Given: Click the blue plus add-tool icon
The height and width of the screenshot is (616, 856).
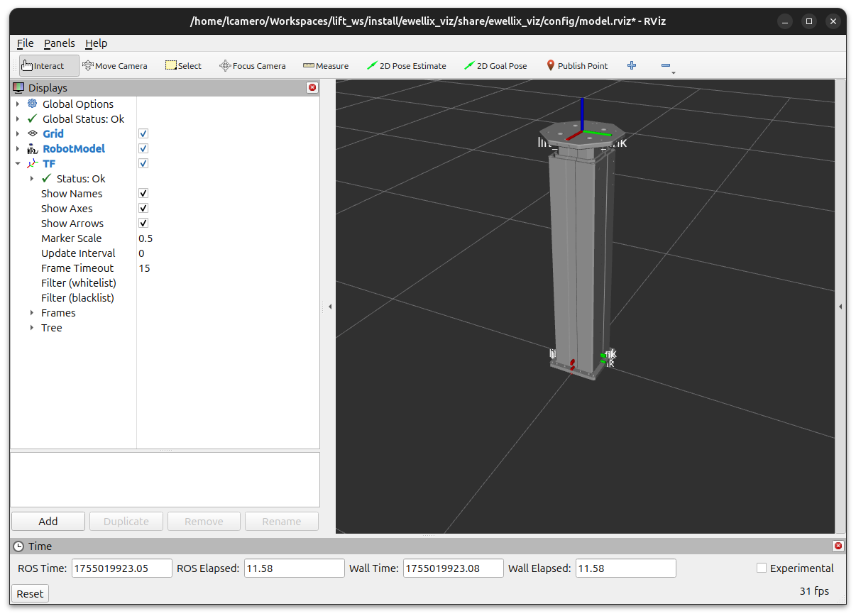Looking at the screenshot, I should pyautogui.click(x=632, y=65).
